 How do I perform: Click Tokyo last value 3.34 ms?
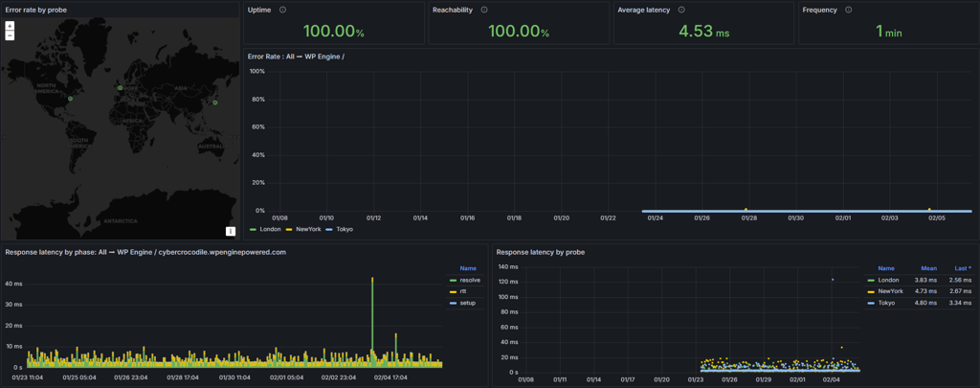click(962, 303)
